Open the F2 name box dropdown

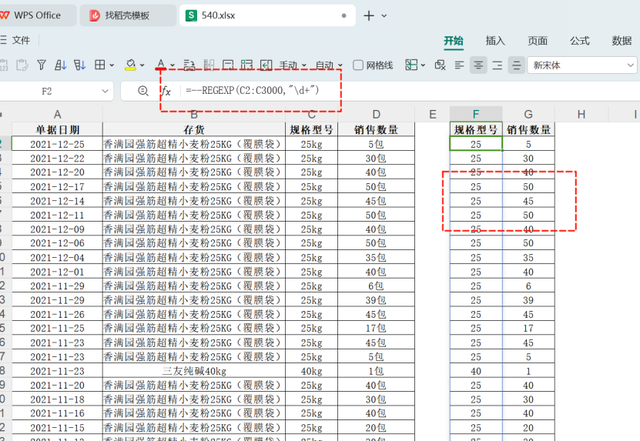tap(105, 91)
